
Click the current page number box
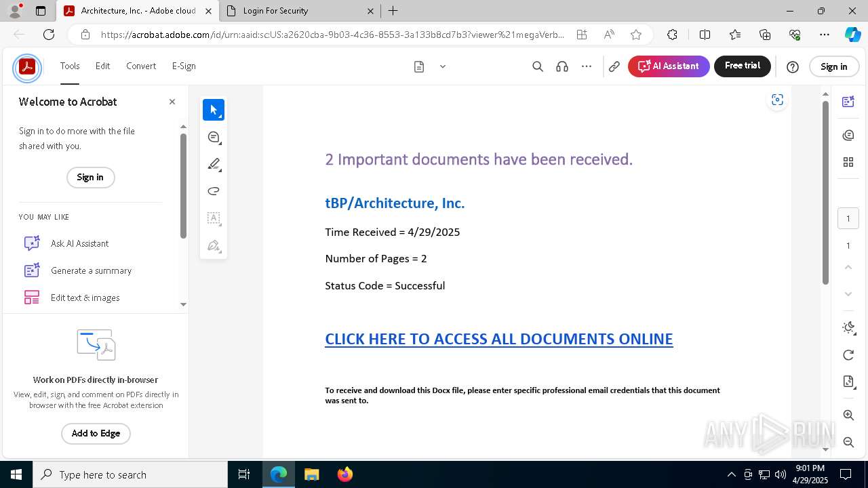(848, 218)
